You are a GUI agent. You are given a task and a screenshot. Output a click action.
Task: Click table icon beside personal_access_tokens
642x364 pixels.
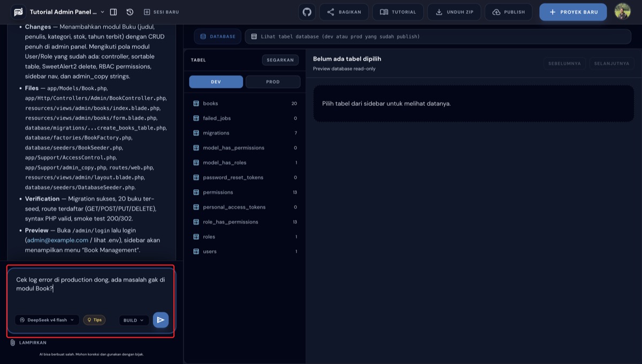coord(196,207)
